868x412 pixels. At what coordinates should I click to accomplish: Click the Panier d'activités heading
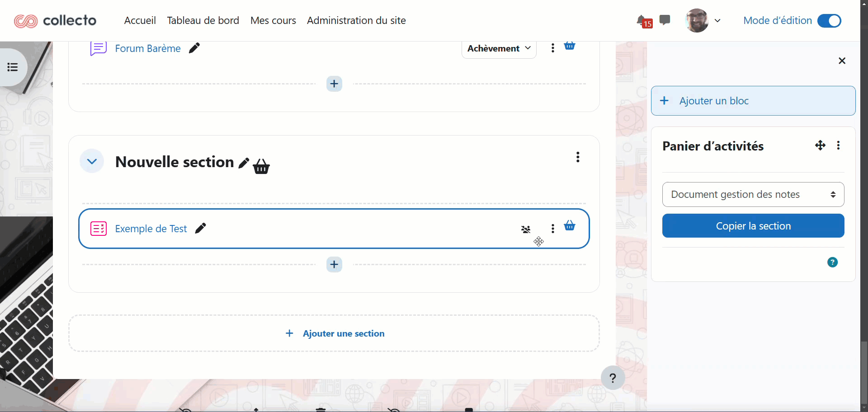713,146
